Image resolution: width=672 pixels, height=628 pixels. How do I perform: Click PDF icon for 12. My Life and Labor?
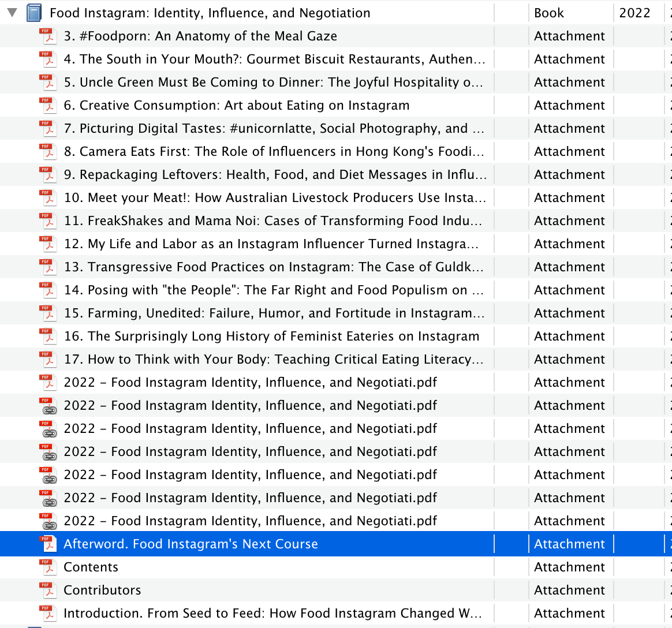point(48,244)
